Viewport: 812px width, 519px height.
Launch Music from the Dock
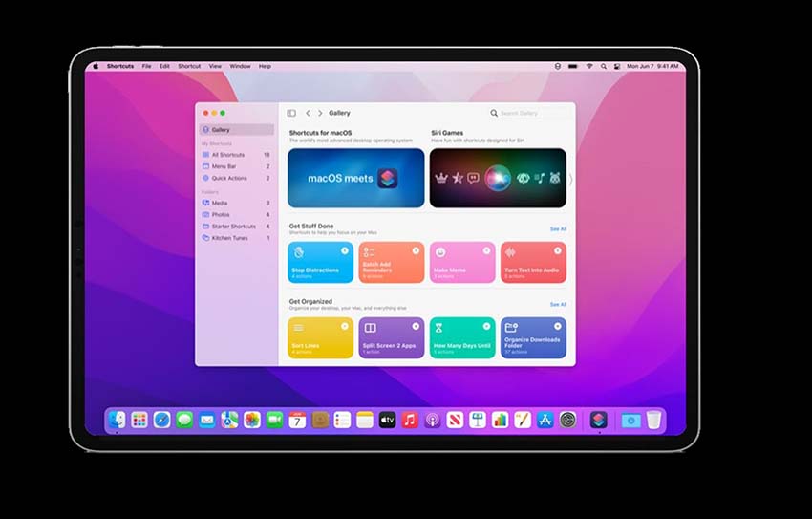pos(410,420)
